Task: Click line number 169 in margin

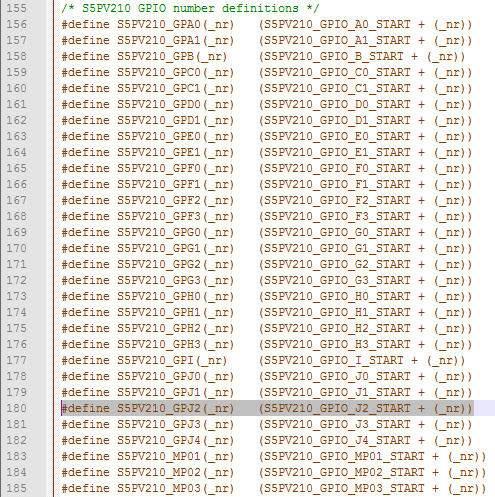Action: pos(16,232)
